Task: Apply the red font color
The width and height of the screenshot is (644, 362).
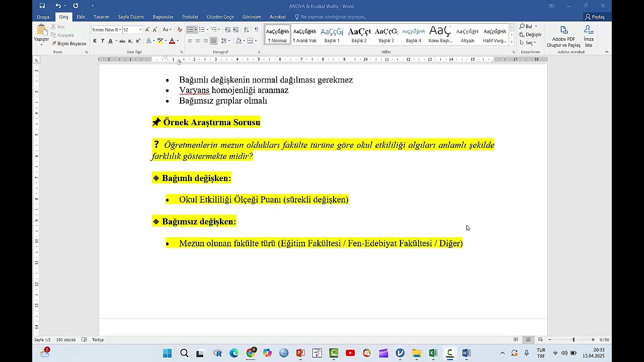Action: (x=172, y=41)
